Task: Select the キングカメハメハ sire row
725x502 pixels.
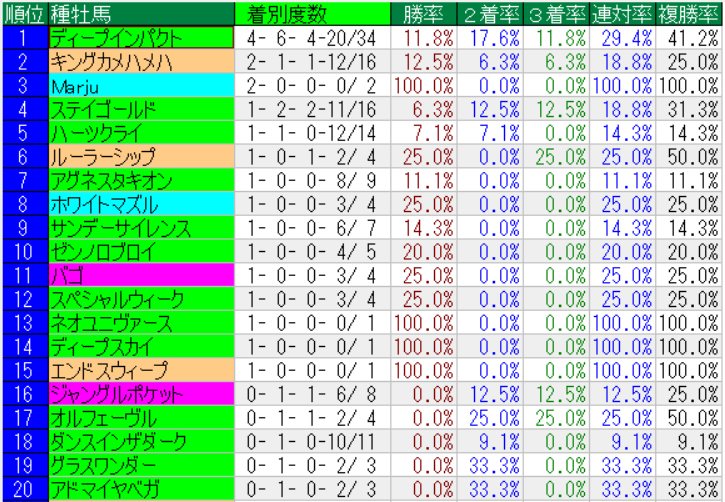Action: point(116,62)
